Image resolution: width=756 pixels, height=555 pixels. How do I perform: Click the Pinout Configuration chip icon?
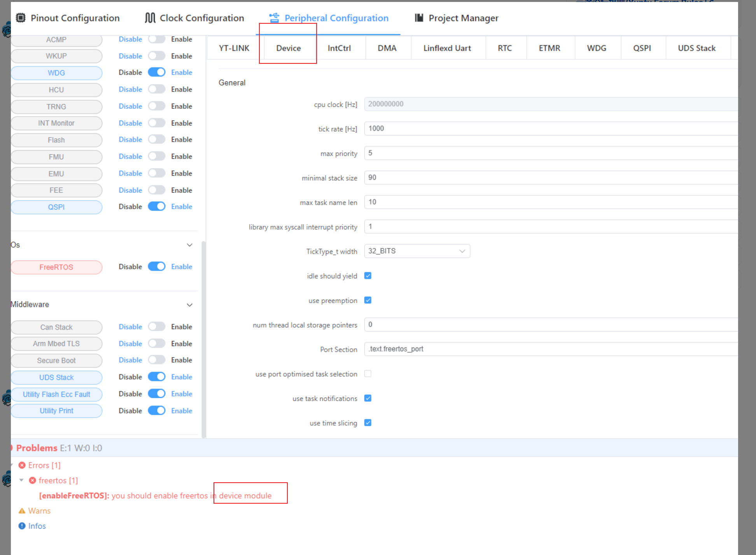tap(21, 18)
